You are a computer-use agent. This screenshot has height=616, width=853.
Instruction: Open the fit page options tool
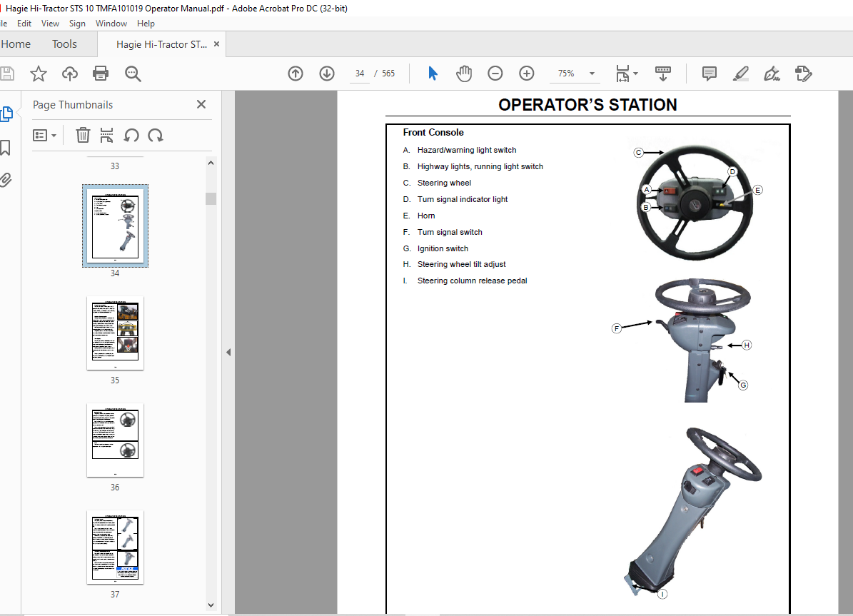coord(626,74)
